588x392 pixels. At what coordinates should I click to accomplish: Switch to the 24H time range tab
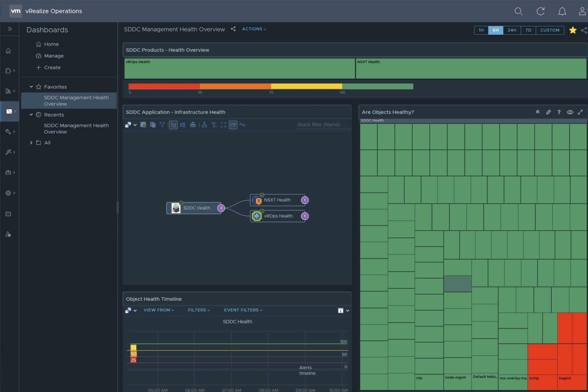pos(512,30)
